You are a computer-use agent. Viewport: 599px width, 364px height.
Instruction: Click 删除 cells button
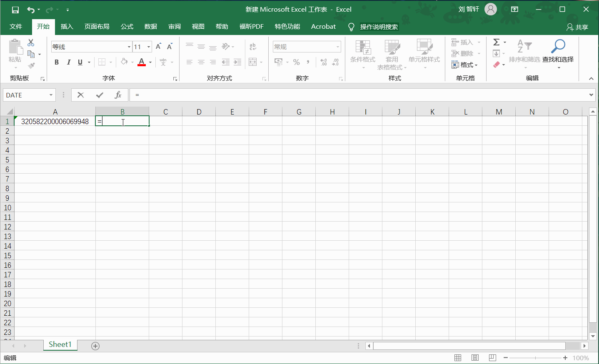tap(466, 53)
